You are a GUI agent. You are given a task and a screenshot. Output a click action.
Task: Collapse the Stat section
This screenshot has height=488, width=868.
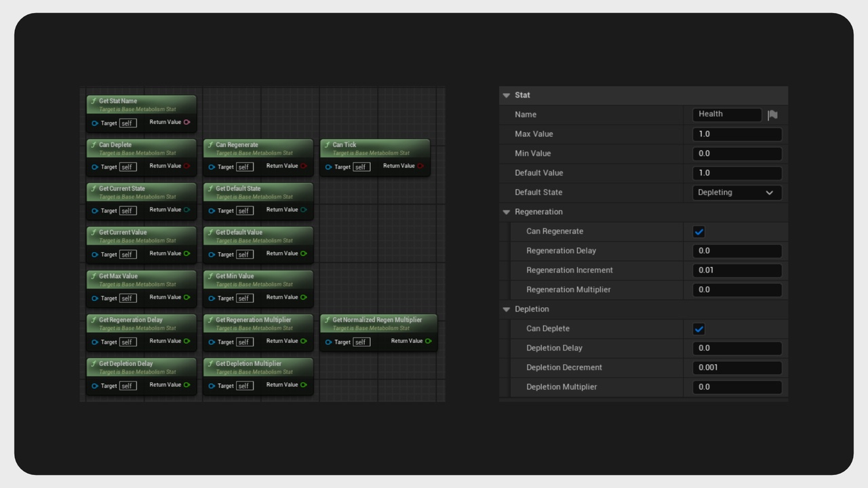(x=506, y=96)
